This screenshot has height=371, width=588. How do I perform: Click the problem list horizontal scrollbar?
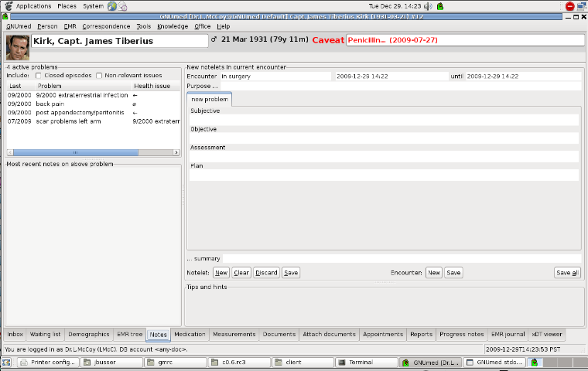click(76, 152)
